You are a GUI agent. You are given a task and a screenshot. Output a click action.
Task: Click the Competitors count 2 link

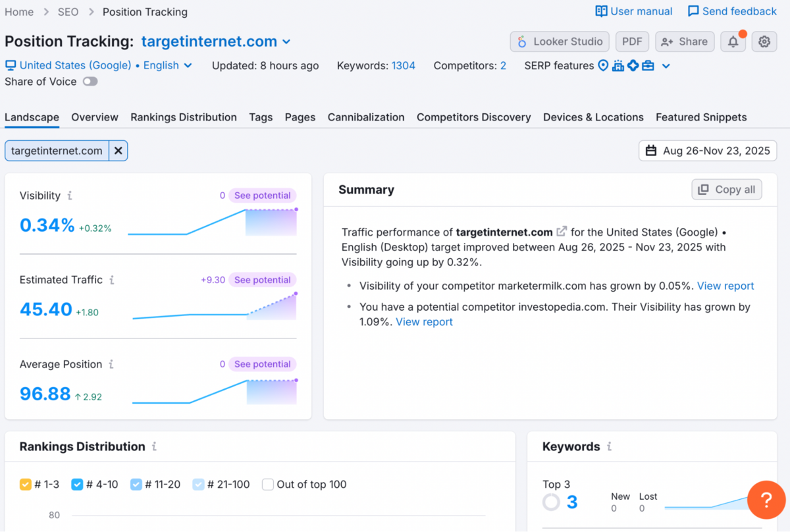coord(503,66)
